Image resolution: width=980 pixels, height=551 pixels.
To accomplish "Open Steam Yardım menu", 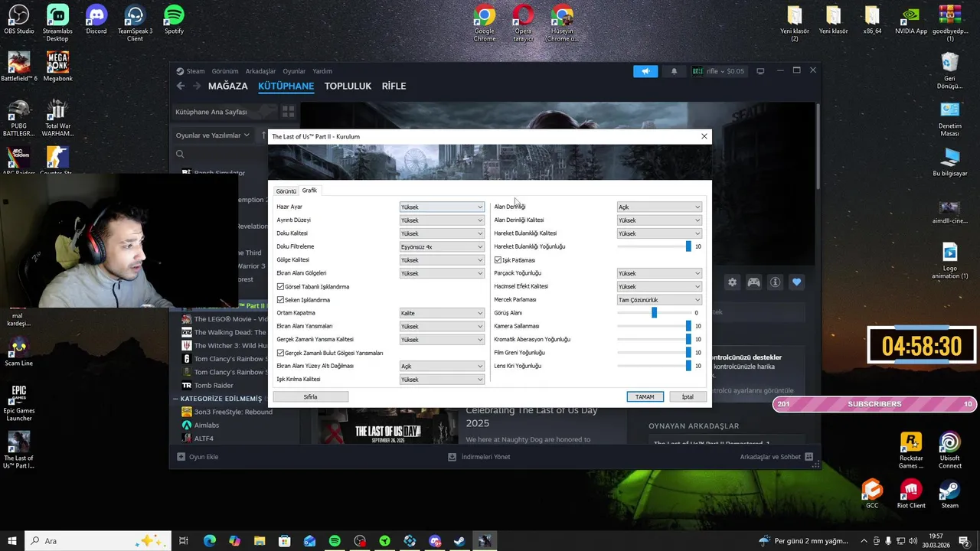I will [x=322, y=71].
